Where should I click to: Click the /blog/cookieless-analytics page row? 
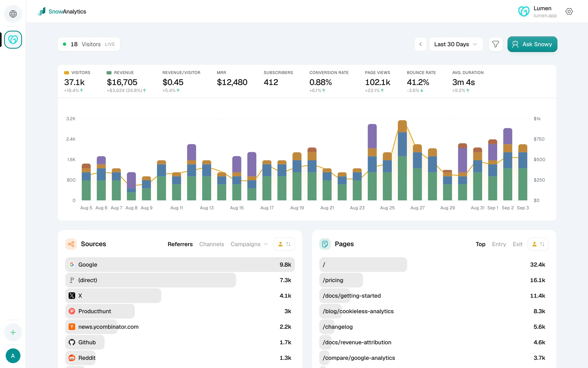pos(434,311)
